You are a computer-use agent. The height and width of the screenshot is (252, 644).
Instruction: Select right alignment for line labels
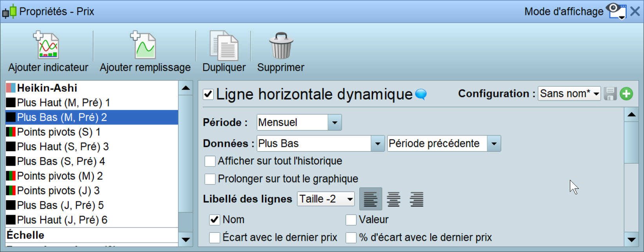pos(417,199)
